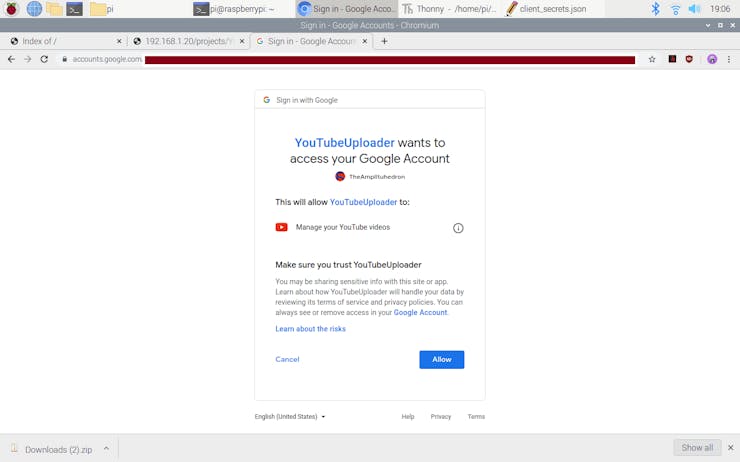This screenshot has height=462, width=740.
Task: Bookmark this page with the star icon
Action: 652,59
